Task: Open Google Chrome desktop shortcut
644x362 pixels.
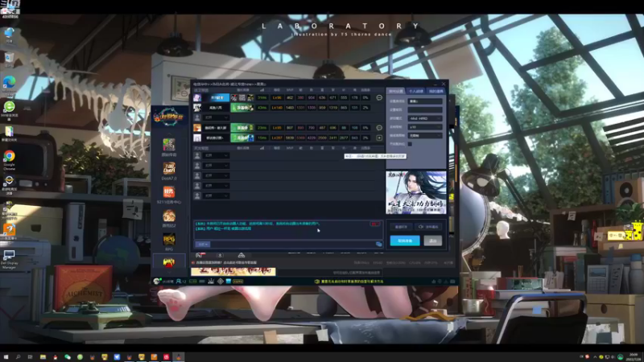Action: (9, 159)
